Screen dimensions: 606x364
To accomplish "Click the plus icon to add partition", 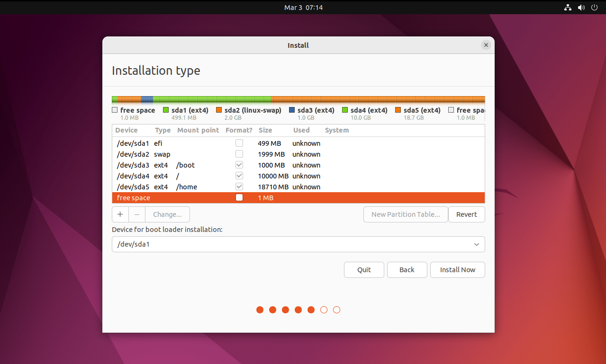I will tap(120, 214).
